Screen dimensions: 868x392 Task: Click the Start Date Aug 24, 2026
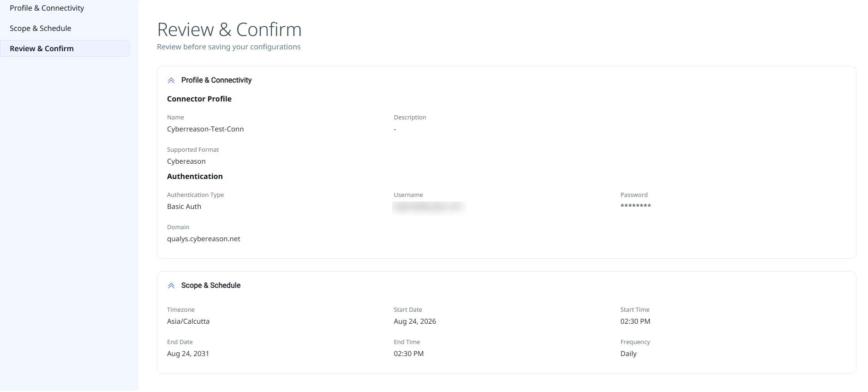pyautogui.click(x=415, y=321)
